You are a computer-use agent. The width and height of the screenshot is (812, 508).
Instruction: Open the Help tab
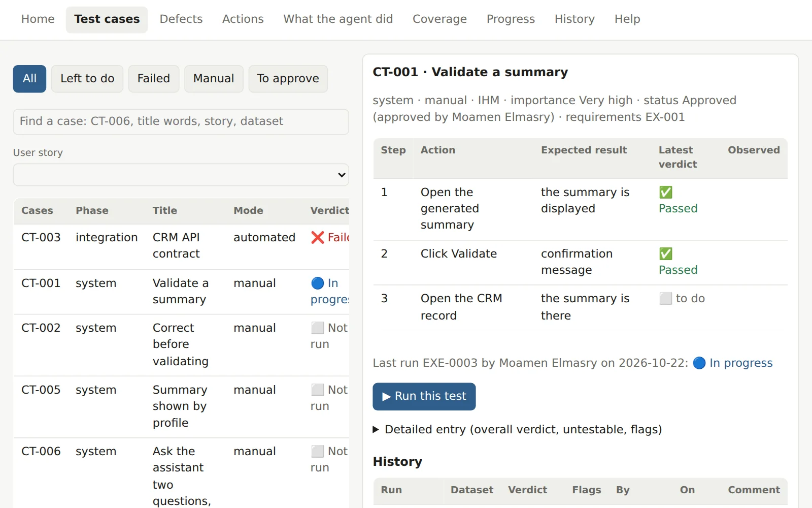coord(627,19)
